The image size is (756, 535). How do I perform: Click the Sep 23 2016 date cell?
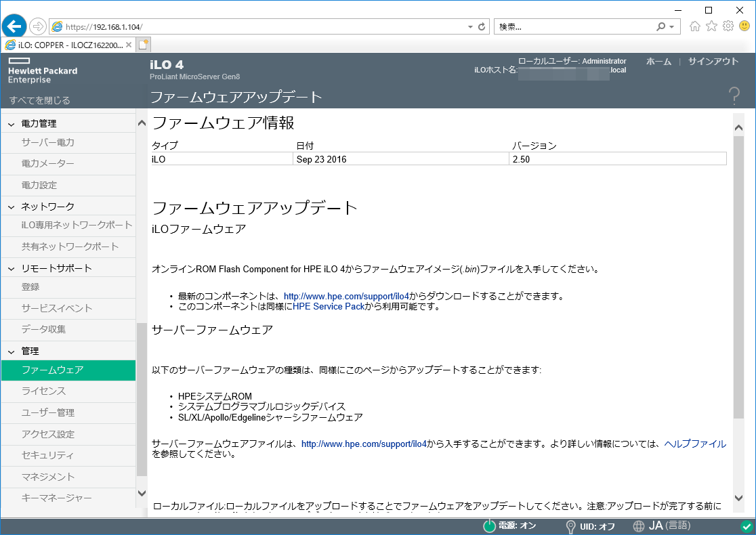coord(400,159)
